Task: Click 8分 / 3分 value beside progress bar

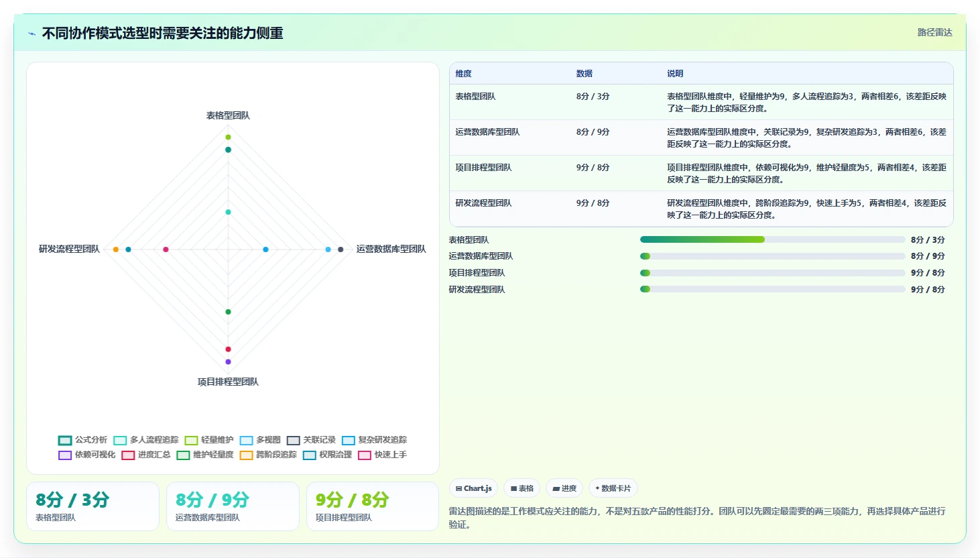Action: tap(928, 240)
